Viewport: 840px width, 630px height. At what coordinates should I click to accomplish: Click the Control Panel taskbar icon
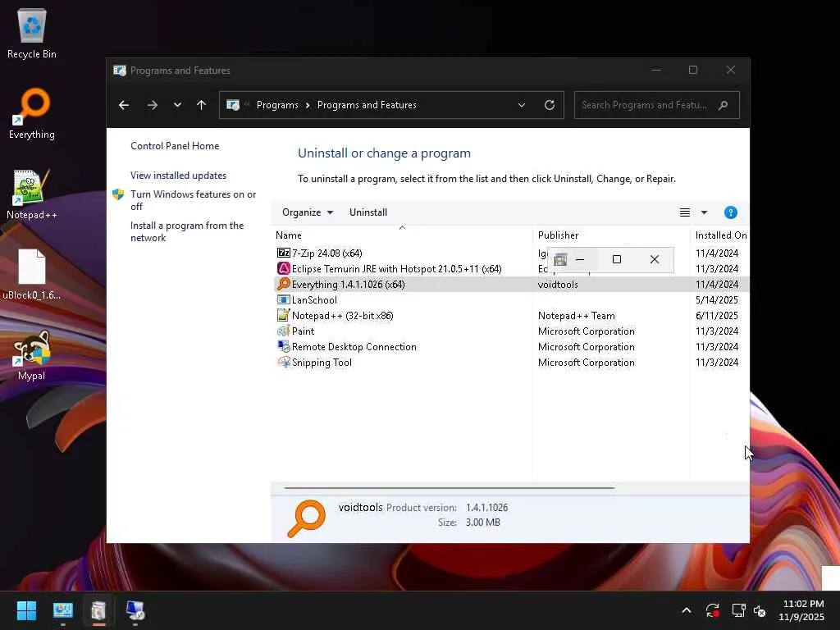coord(62,610)
